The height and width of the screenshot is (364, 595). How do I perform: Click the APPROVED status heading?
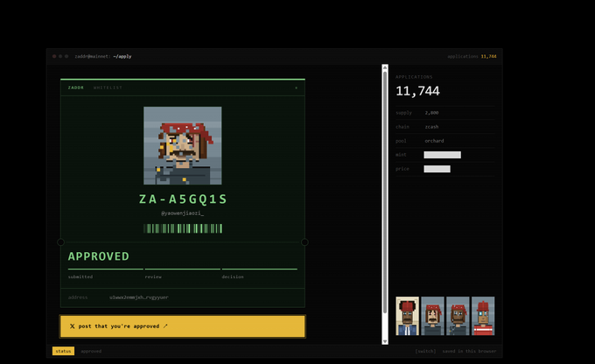(x=99, y=256)
